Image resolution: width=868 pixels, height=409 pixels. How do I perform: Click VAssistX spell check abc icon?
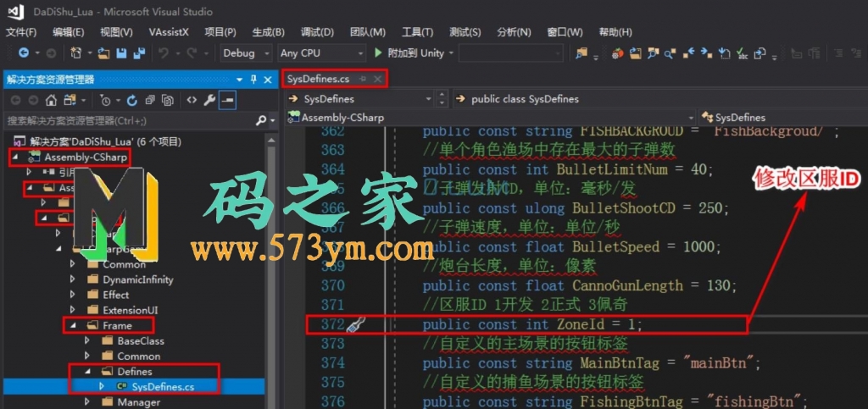pyautogui.click(x=742, y=53)
